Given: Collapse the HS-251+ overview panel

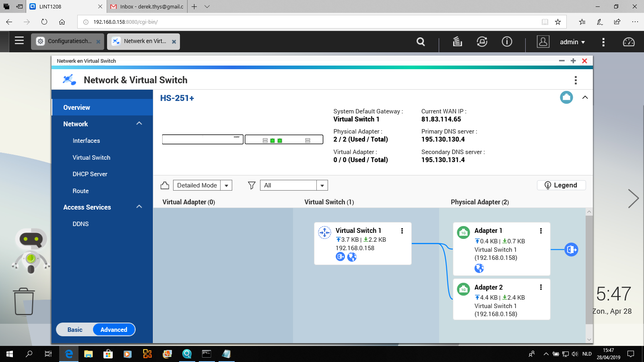Looking at the screenshot, I should 585,97.
